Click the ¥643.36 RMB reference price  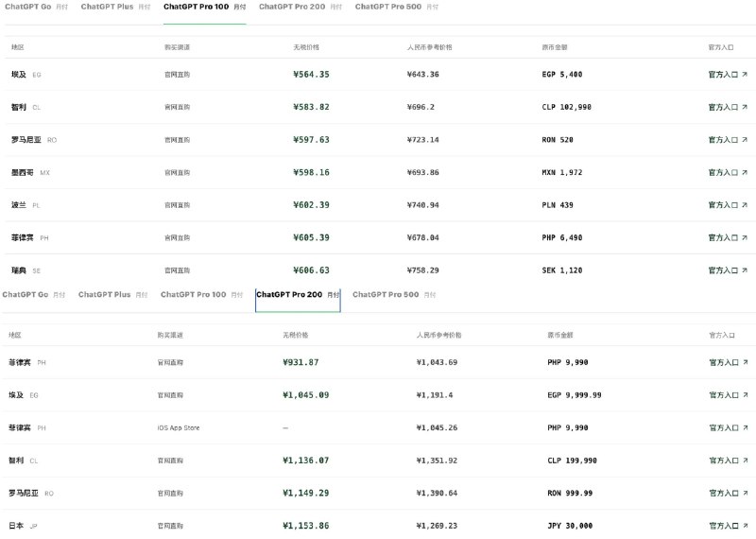[x=422, y=75]
